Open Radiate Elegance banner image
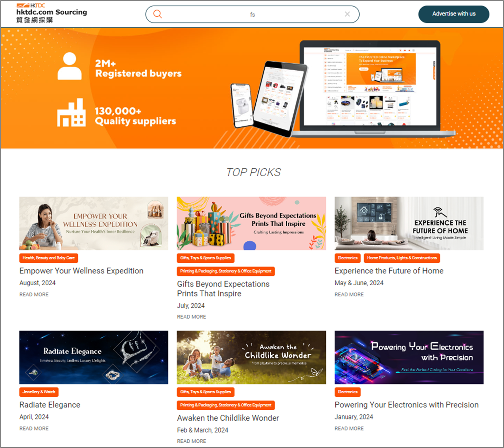The height and width of the screenshot is (448, 504). [94, 358]
